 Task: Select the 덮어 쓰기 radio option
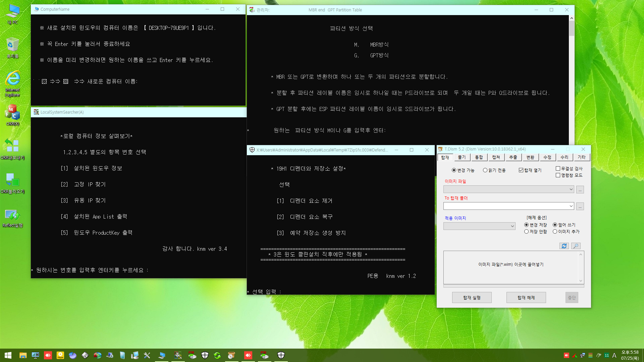coord(564,225)
